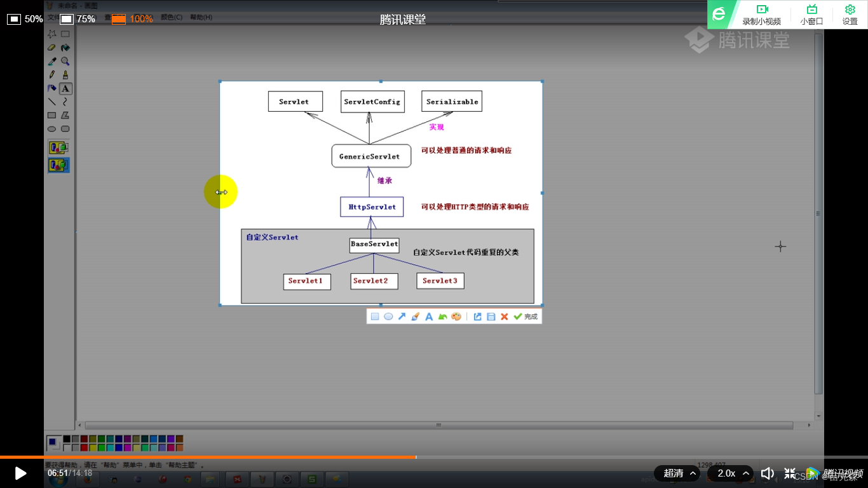
Task: Select the rectangular selection tool in Paint
Action: click(65, 34)
